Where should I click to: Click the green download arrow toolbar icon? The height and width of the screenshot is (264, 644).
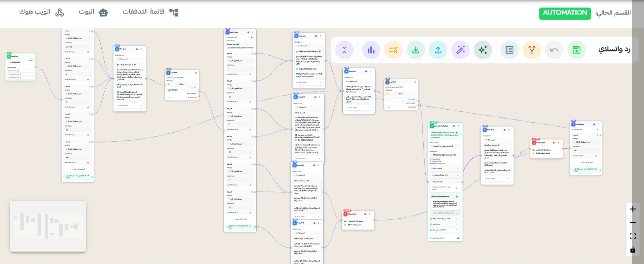416,50
